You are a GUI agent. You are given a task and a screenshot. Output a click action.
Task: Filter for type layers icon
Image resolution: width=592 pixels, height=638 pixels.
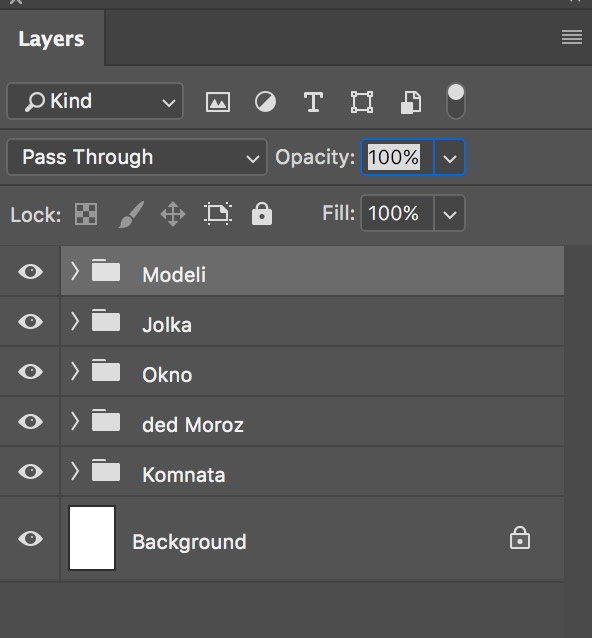313,102
